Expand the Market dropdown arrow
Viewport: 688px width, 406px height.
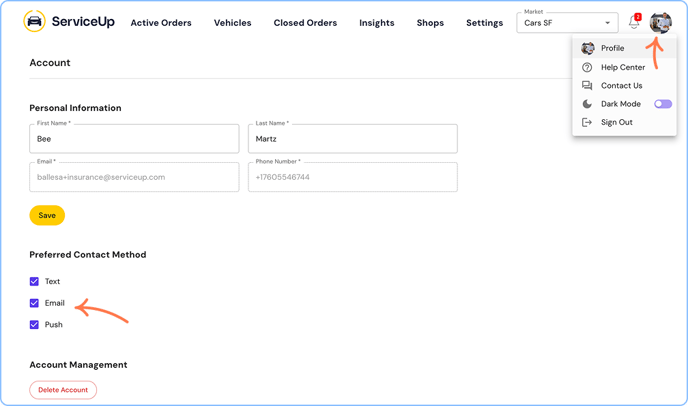pos(607,23)
